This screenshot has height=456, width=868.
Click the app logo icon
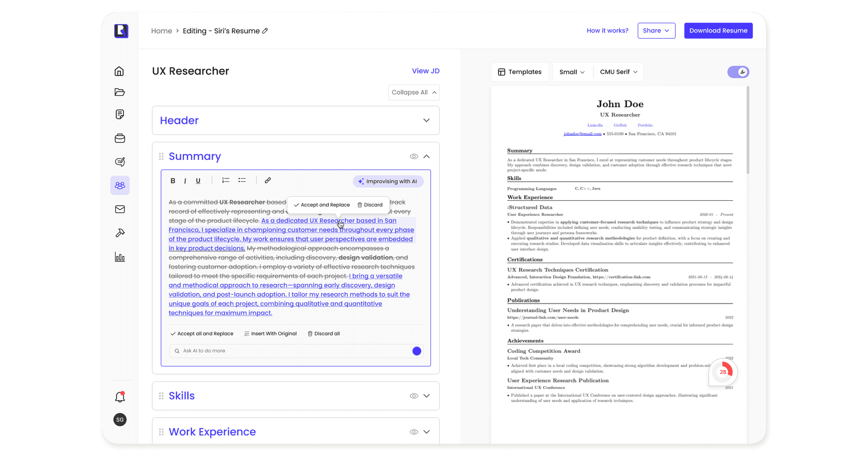[x=121, y=31]
